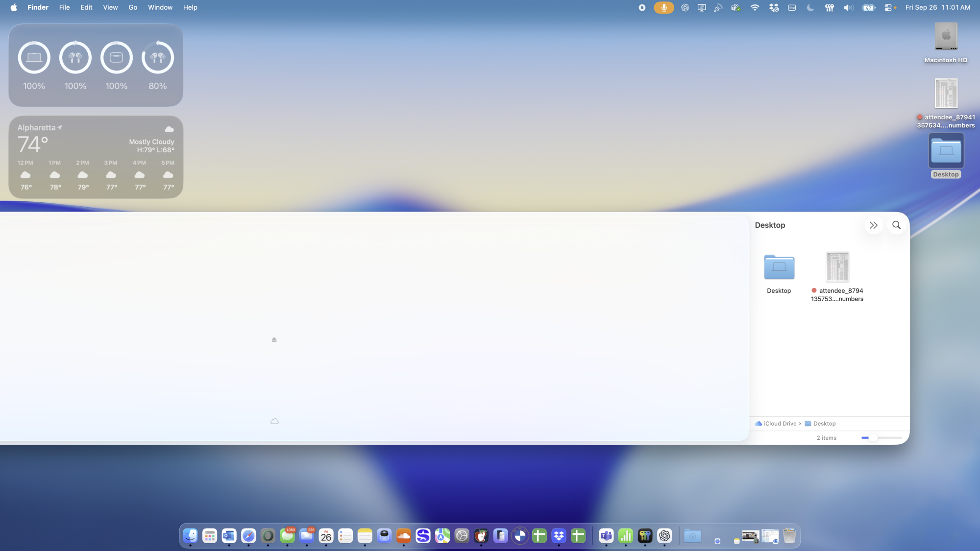This screenshot has width=980, height=551.
Task: Toggle the orange microphone indicator
Action: (x=663, y=7)
